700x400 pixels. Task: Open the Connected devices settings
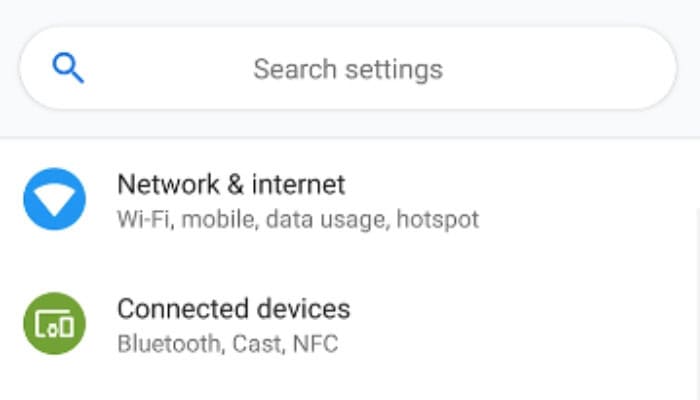[x=350, y=324]
